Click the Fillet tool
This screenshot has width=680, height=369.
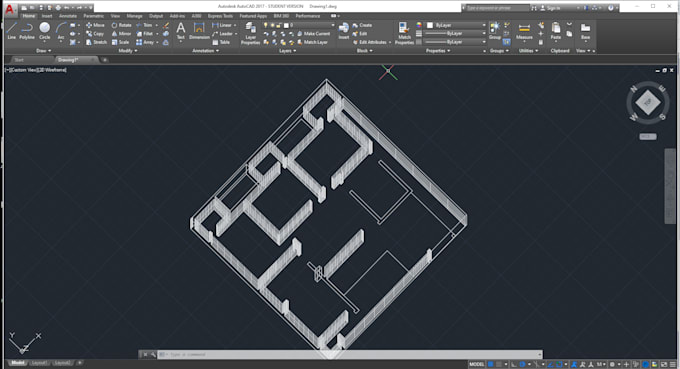145,33
